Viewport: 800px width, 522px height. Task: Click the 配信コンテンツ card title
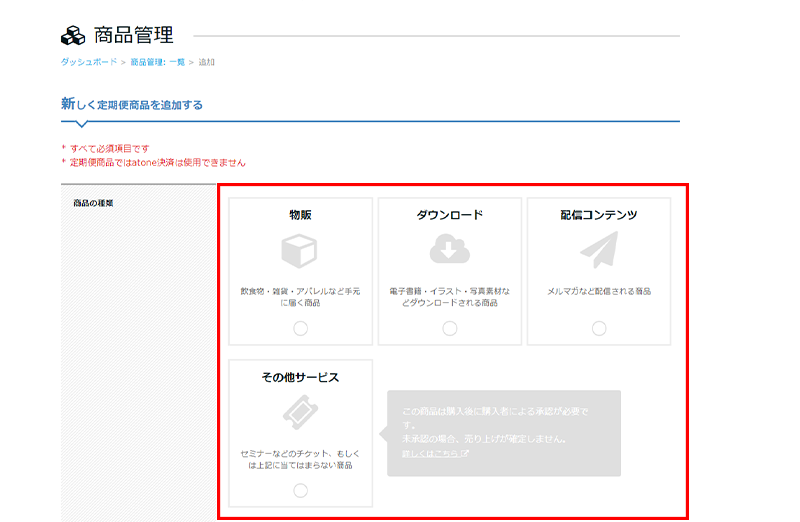point(599,215)
